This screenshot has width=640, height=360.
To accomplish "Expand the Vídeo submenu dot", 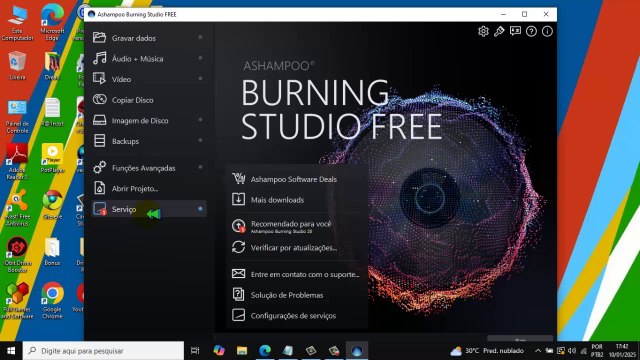I will point(200,78).
